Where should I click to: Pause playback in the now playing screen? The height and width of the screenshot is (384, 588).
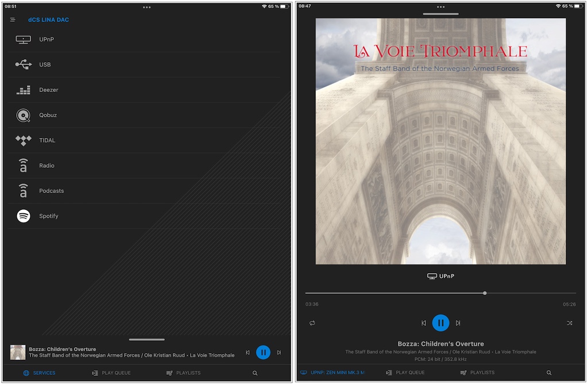tap(440, 323)
